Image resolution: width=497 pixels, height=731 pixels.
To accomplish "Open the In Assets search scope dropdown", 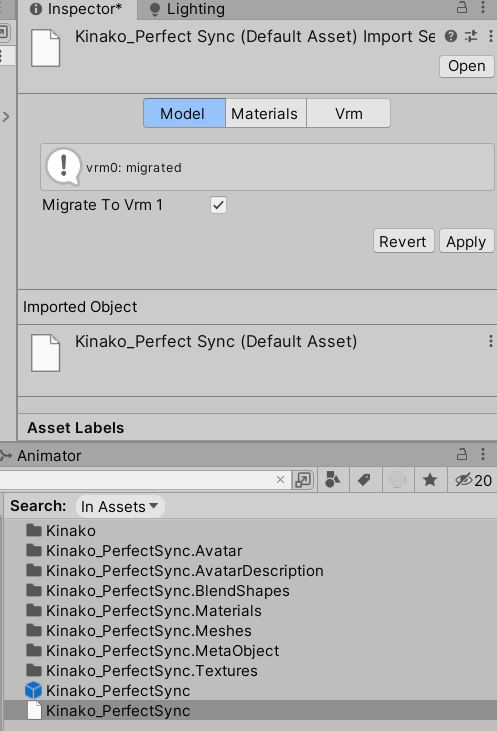I will pyautogui.click(x=120, y=506).
